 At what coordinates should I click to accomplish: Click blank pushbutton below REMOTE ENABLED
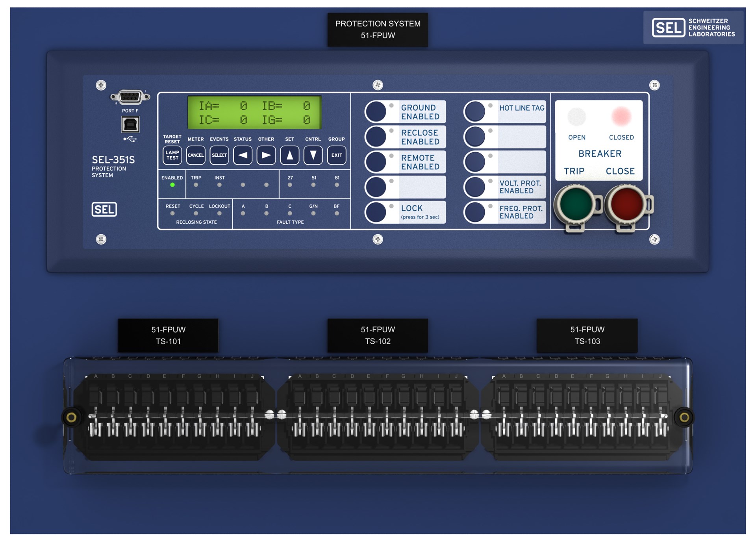376,187
